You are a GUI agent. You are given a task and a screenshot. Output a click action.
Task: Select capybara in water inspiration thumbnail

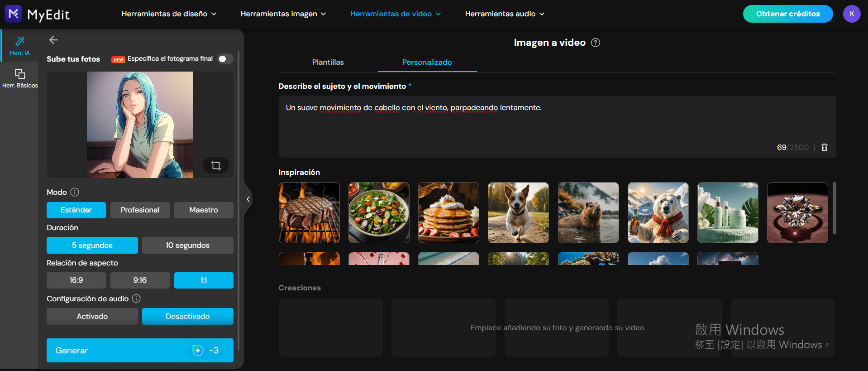click(x=588, y=212)
